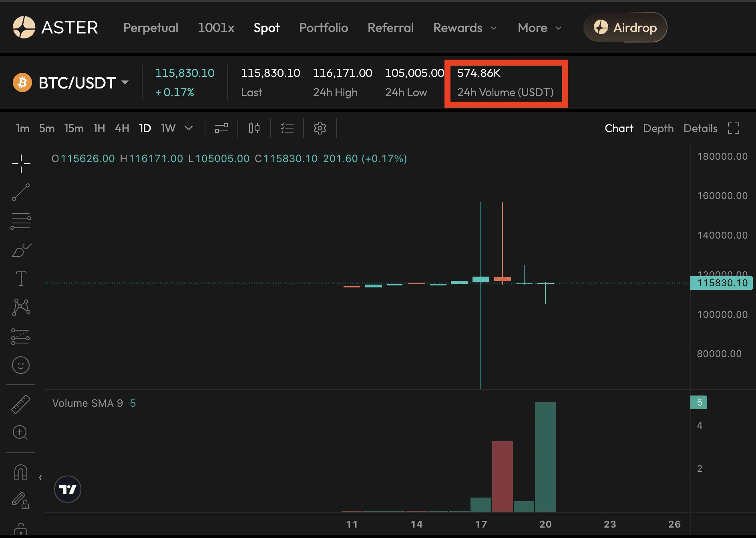Viewport: 756px width, 538px height.
Task: Select the trend line drawing tool
Action: click(21, 192)
